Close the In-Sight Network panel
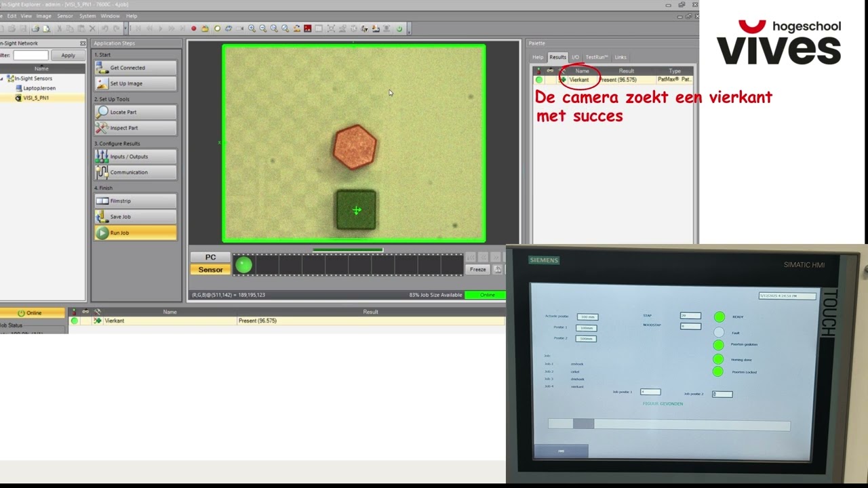The width and height of the screenshot is (868, 488). pyautogui.click(x=83, y=43)
